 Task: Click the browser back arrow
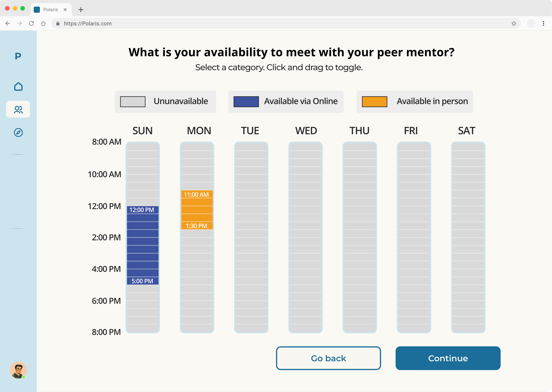pyautogui.click(x=8, y=23)
